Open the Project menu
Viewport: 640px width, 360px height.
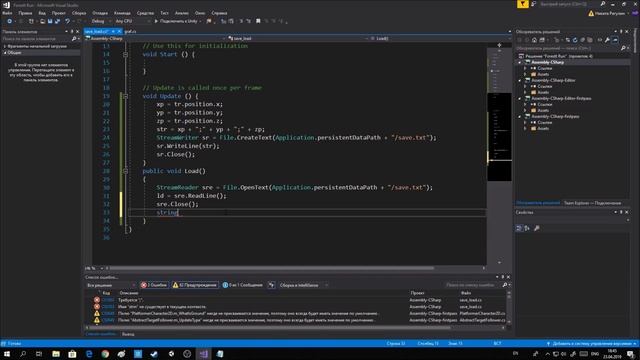(58, 13)
